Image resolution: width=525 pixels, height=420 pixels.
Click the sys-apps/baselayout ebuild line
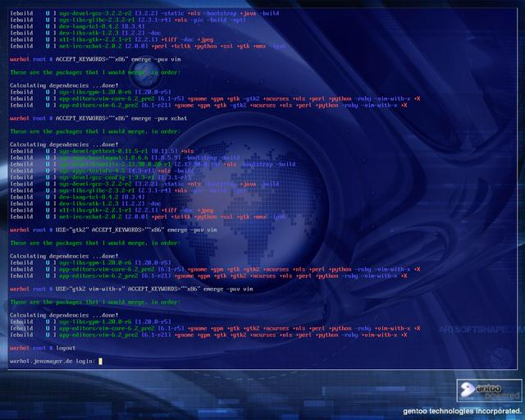pyautogui.click(x=125, y=157)
